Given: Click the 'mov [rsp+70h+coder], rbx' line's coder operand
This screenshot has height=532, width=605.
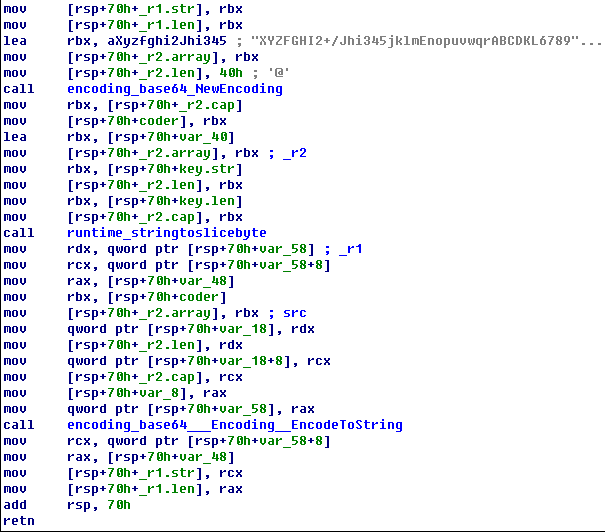Looking at the screenshot, I should click(159, 121).
